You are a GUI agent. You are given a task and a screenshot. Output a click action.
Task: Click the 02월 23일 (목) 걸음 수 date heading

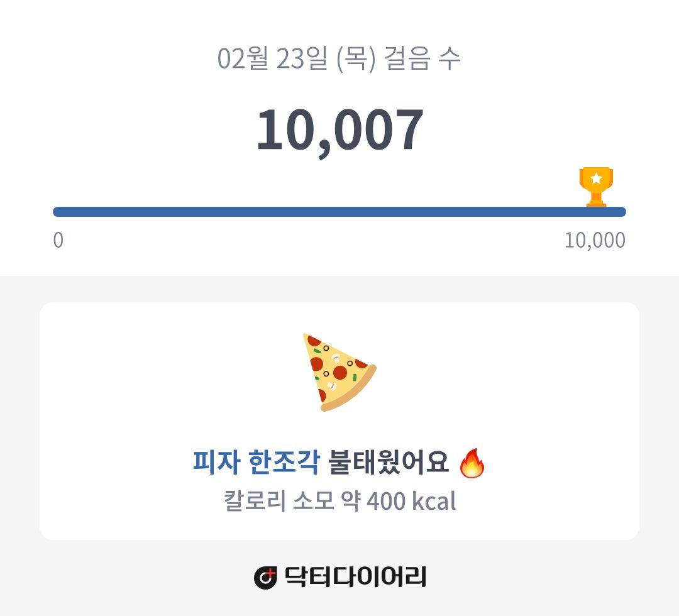(x=339, y=58)
